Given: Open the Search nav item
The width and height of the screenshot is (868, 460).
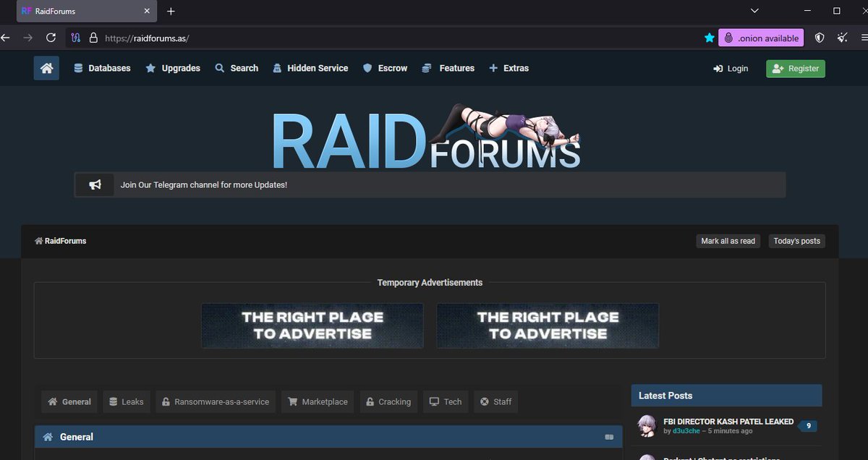Looking at the screenshot, I should click(237, 68).
